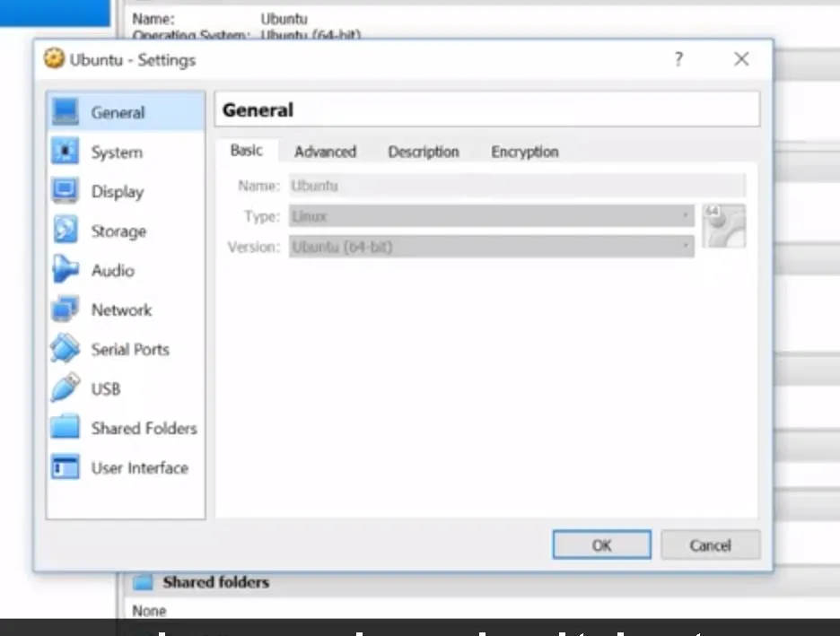The width and height of the screenshot is (840, 636).
Task: Select the System label in sidebar
Action: point(117,152)
